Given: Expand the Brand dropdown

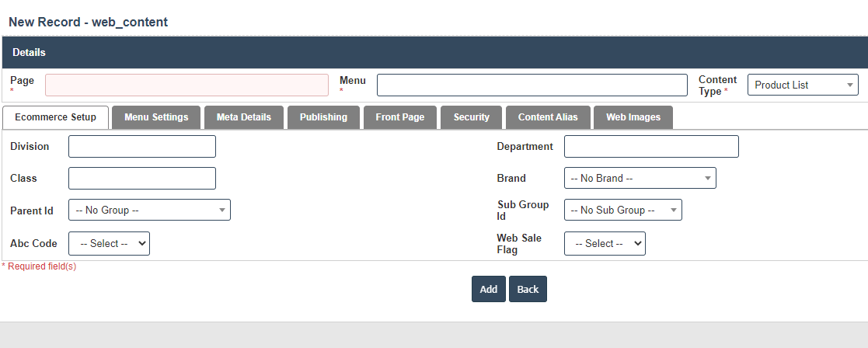Looking at the screenshot, I should click(640, 179).
